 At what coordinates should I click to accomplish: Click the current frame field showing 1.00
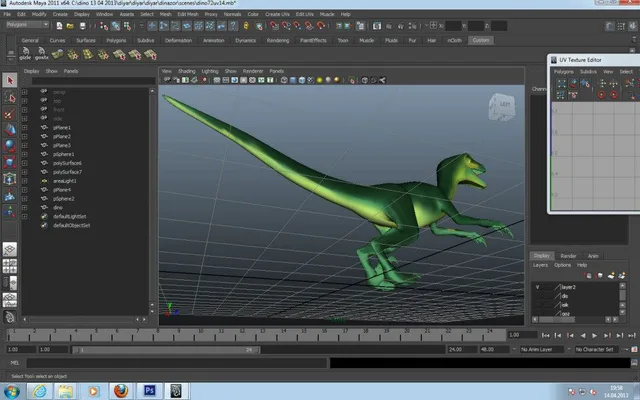[x=522, y=335]
